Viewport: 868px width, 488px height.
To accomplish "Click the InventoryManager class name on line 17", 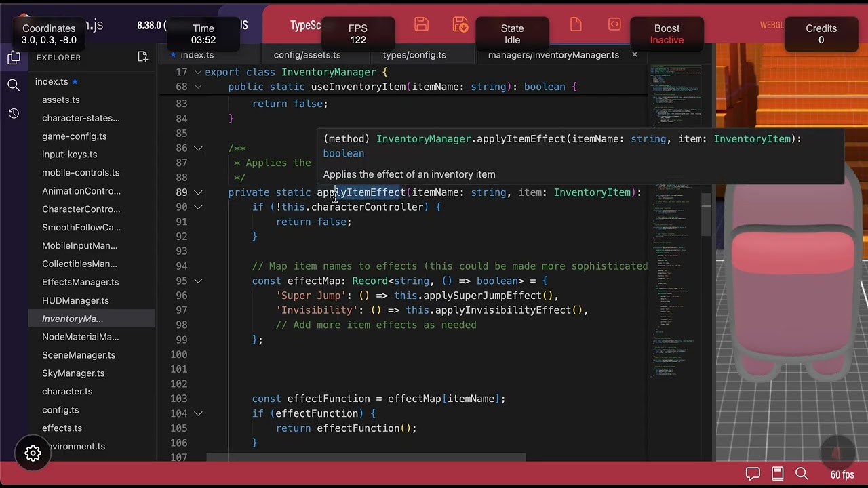I will click(x=328, y=73).
